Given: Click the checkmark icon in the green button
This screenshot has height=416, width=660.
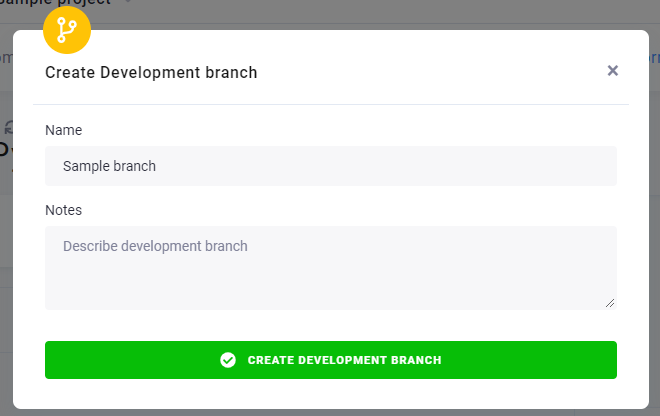Looking at the screenshot, I should coord(228,360).
